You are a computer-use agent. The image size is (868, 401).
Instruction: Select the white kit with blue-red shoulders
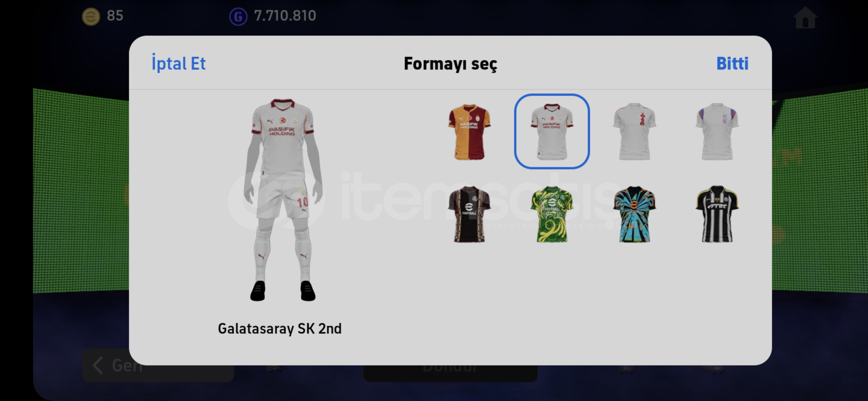click(x=717, y=132)
